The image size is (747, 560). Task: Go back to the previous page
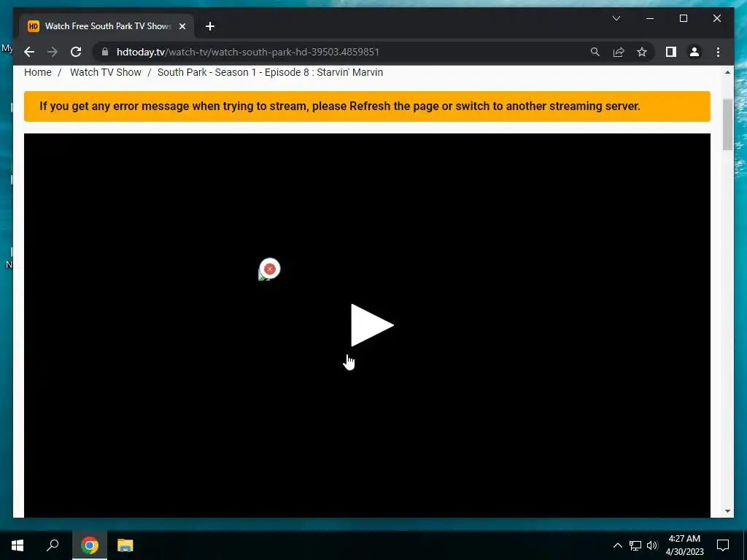(29, 52)
